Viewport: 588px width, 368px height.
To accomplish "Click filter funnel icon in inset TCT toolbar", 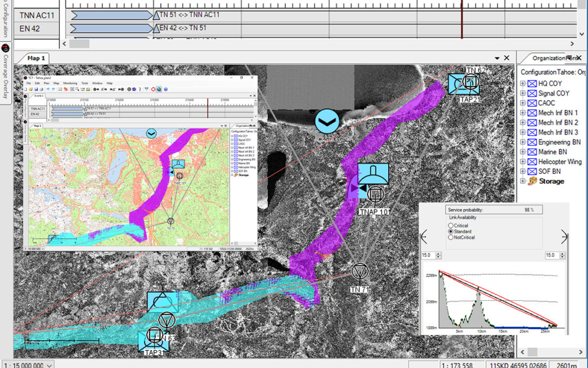I will point(146,89).
